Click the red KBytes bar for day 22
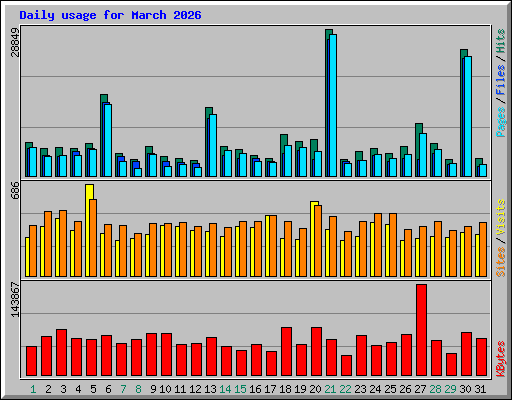 (x=346, y=366)
